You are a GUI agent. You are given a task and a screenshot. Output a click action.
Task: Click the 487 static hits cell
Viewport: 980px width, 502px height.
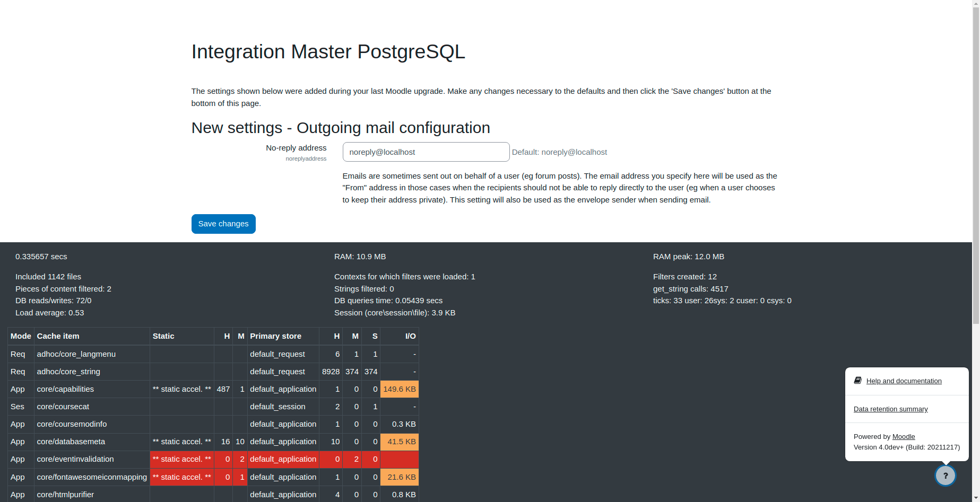click(223, 389)
